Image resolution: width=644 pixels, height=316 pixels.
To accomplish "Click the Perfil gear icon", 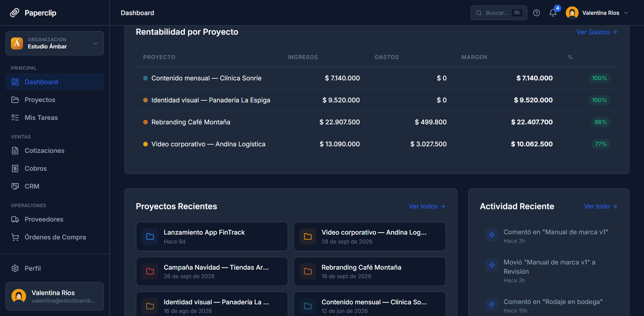I will (15, 268).
